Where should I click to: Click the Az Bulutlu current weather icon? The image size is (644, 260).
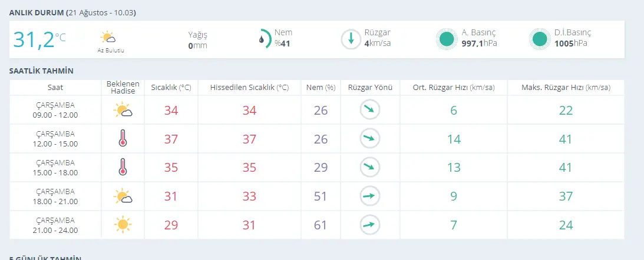[x=110, y=38]
